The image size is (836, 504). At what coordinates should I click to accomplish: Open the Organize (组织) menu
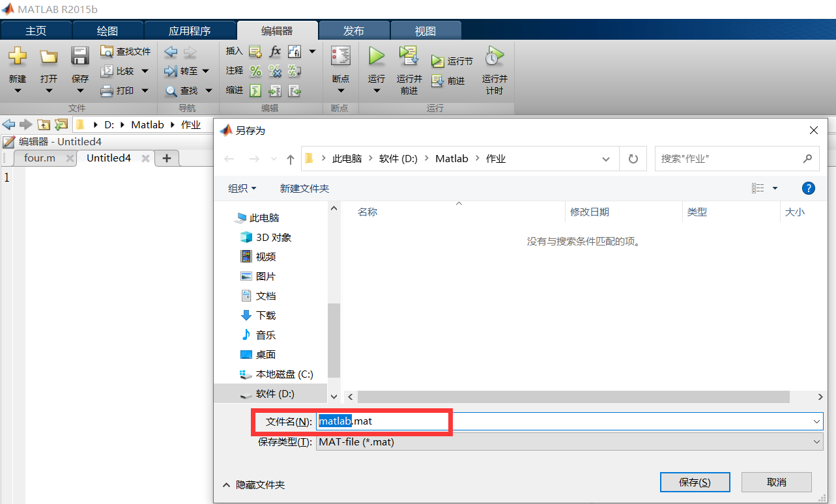(x=242, y=188)
